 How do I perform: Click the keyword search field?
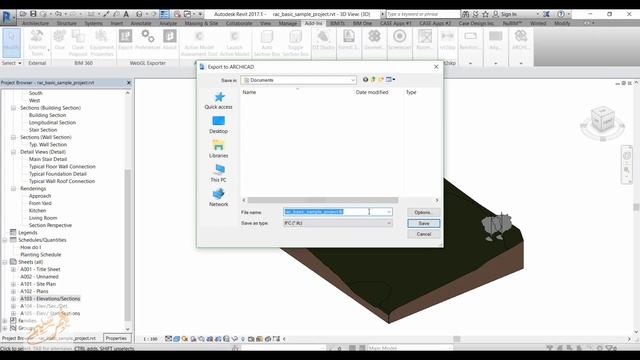[x=423, y=14]
